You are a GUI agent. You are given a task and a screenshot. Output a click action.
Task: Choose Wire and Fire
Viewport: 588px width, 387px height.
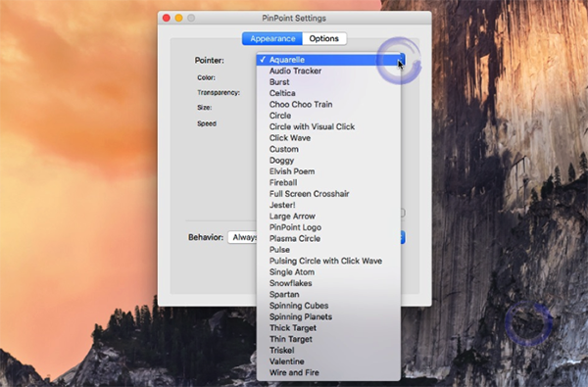tap(328, 372)
